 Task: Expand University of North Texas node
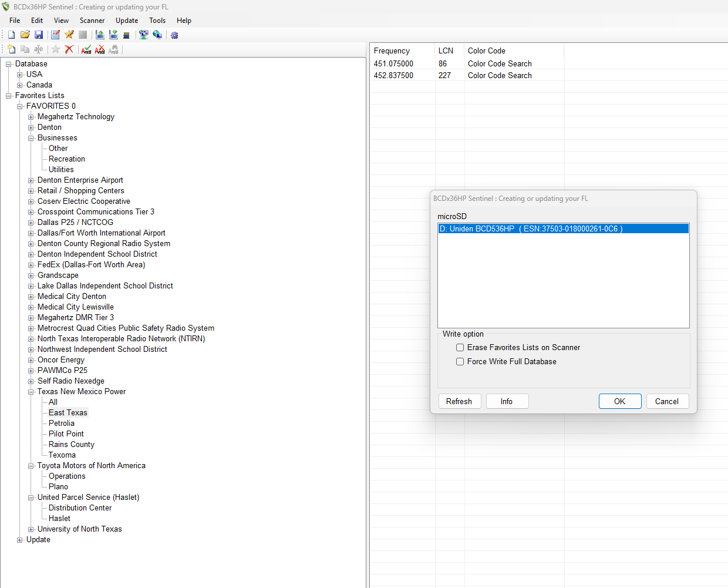(31, 529)
